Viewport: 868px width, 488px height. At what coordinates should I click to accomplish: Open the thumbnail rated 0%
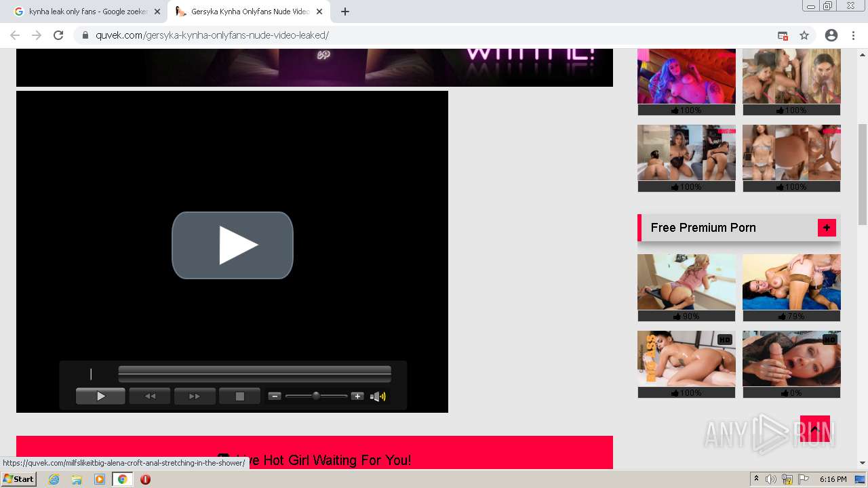[x=791, y=359]
